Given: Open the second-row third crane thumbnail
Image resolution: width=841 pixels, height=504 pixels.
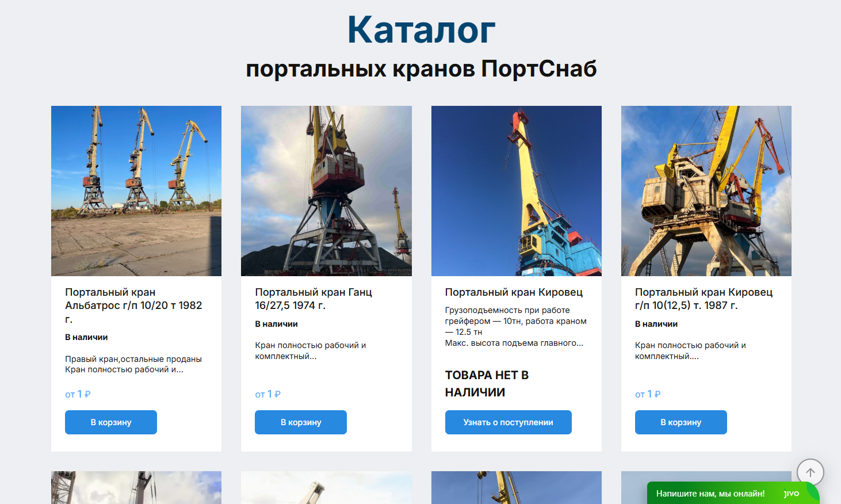Looking at the screenshot, I should coord(517,487).
